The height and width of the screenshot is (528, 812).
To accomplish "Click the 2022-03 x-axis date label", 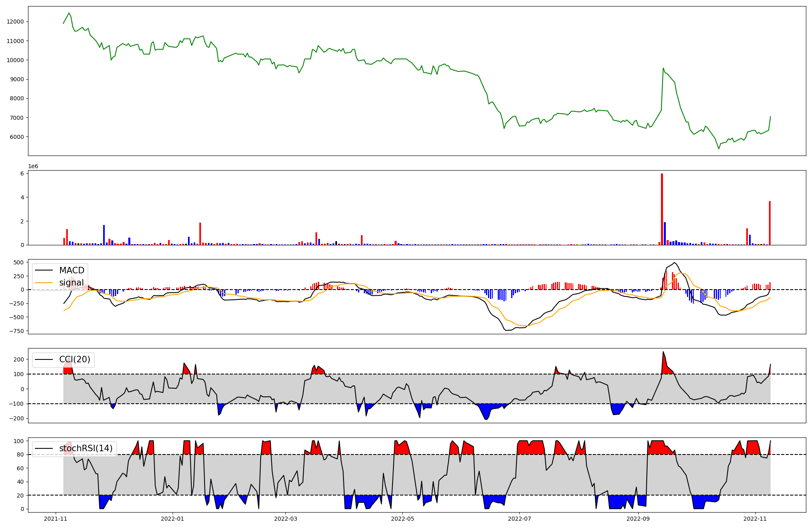I will (x=285, y=519).
